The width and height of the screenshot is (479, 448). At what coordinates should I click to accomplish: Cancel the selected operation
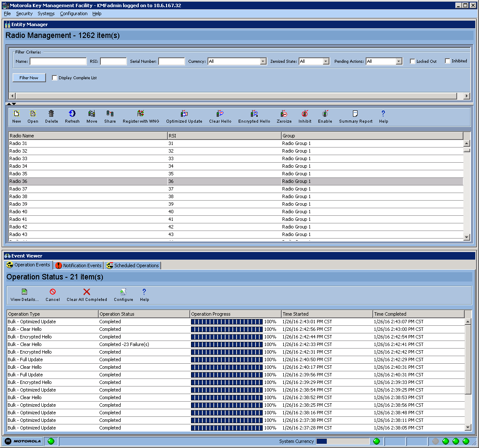coord(53,295)
